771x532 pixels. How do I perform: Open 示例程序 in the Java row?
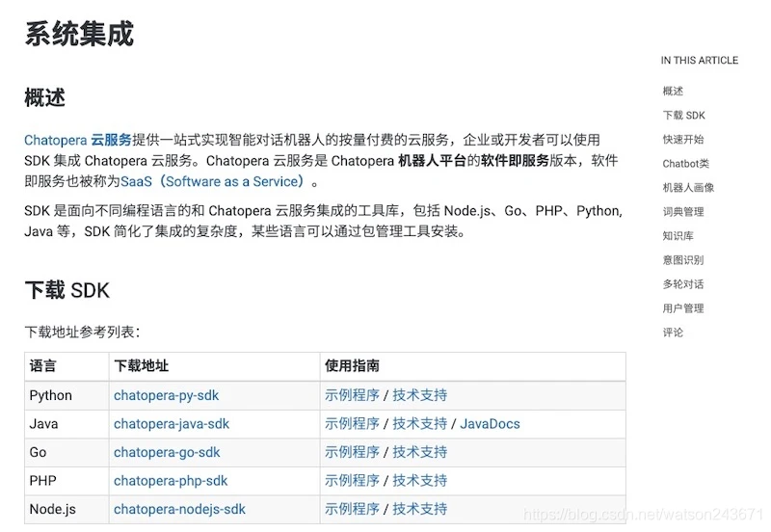(352, 424)
